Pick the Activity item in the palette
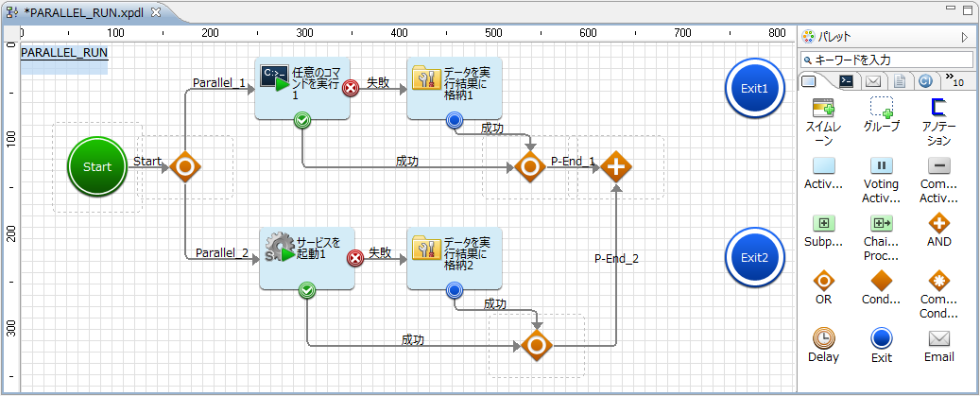980x396 pixels. point(823,174)
